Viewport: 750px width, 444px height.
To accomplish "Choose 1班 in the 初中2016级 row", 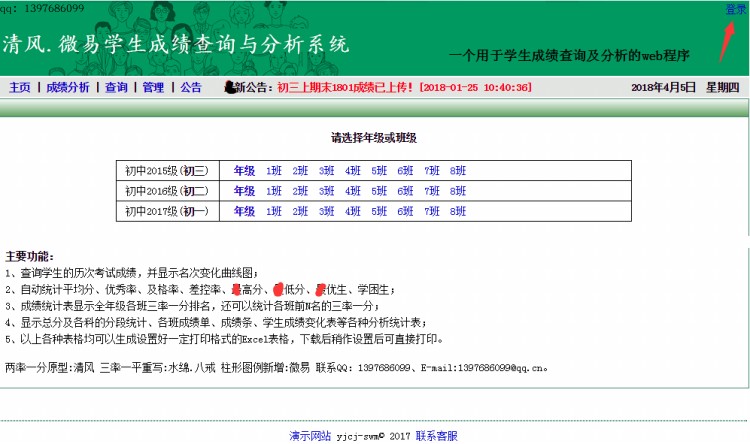I will (x=274, y=191).
